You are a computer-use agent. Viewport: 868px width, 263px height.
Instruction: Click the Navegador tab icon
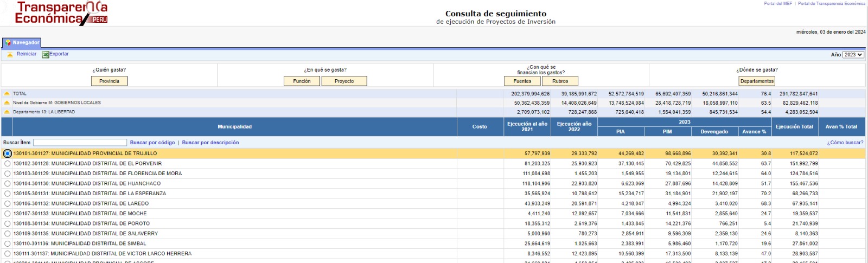coord(8,42)
